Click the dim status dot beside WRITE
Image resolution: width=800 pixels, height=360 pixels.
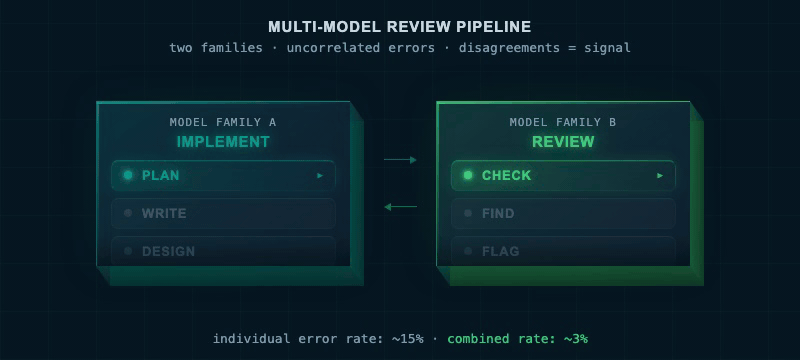(128, 213)
